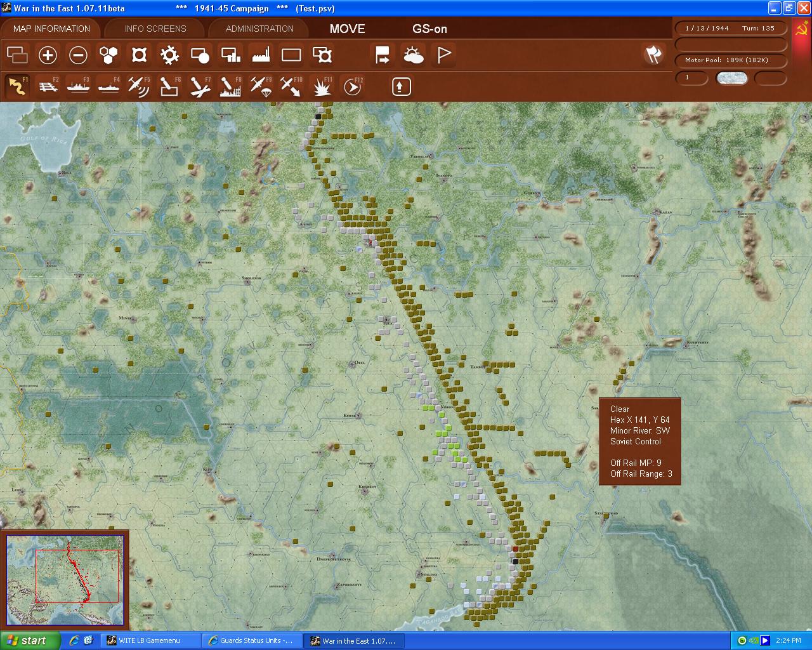Image resolution: width=812 pixels, height=650 pixels.
Task: Click the overlapping rectangles icon in top toolbar
Action: 17,55
